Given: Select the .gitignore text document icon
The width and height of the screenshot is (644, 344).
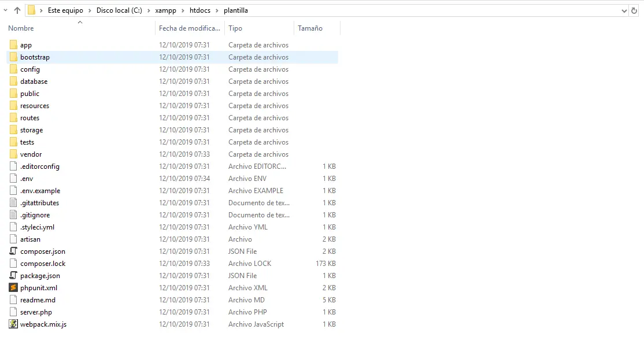Looking at the screenshot, I should pos(14,214).
